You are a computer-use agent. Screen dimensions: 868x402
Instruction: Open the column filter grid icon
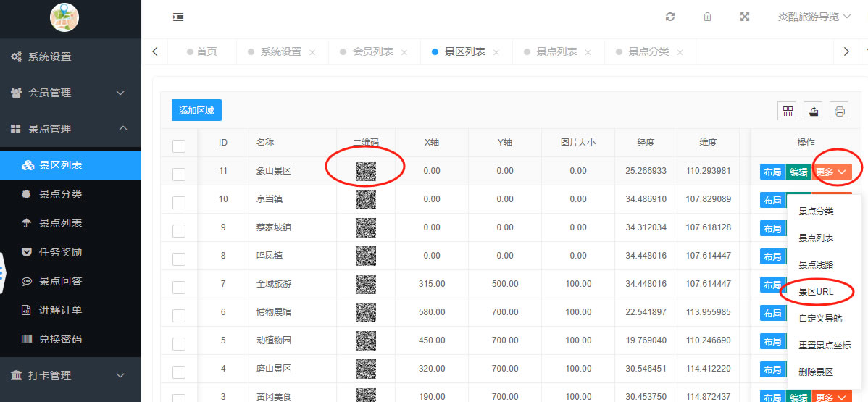[x=787, y=111]
